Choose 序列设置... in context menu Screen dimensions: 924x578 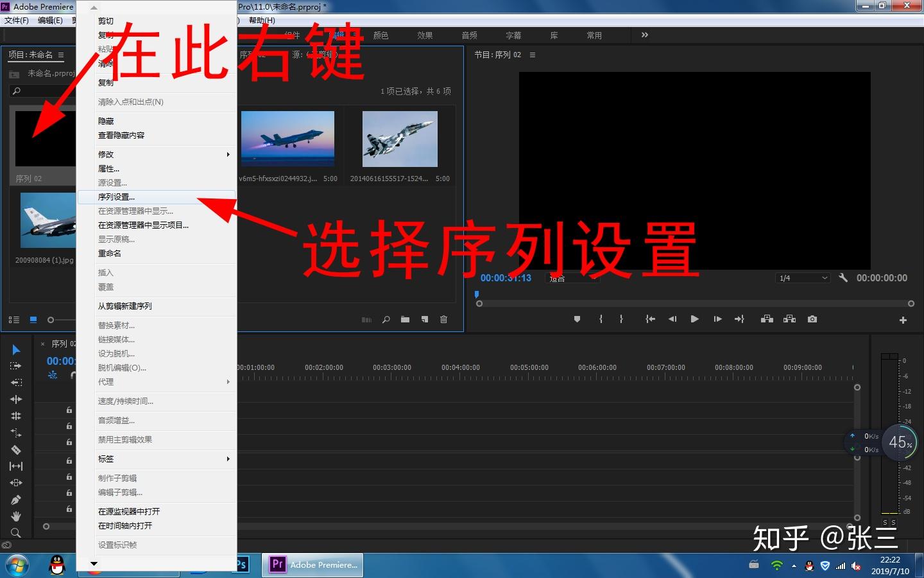[157, 197]
